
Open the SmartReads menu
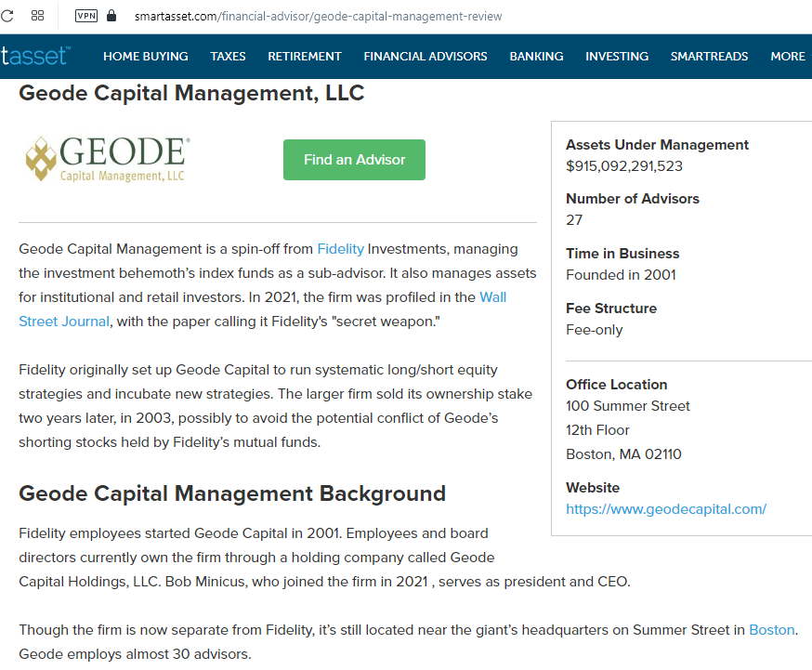click(710, 57)
